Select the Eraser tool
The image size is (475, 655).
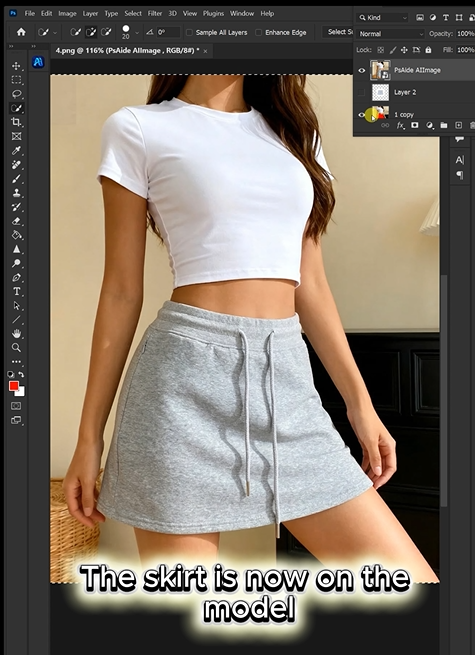pos(16,221)
